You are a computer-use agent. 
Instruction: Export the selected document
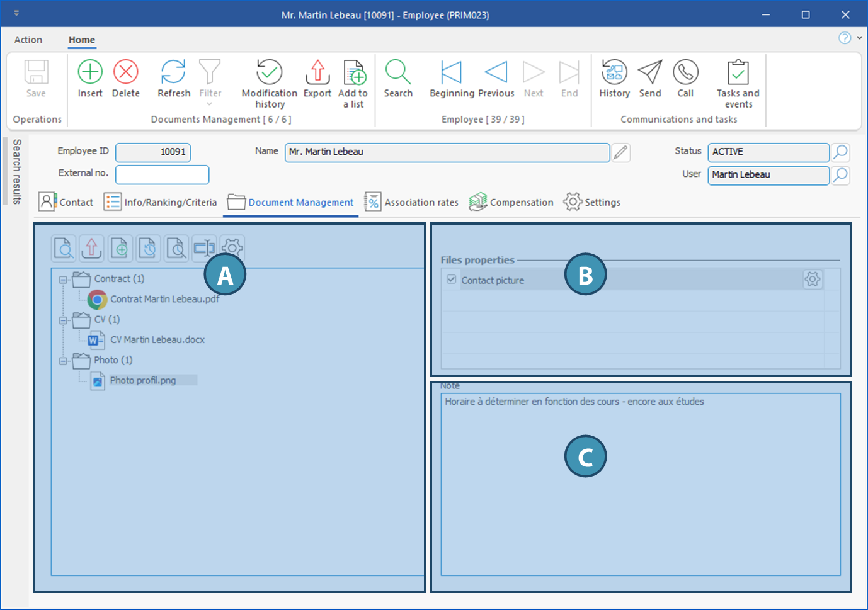point(317,78)
